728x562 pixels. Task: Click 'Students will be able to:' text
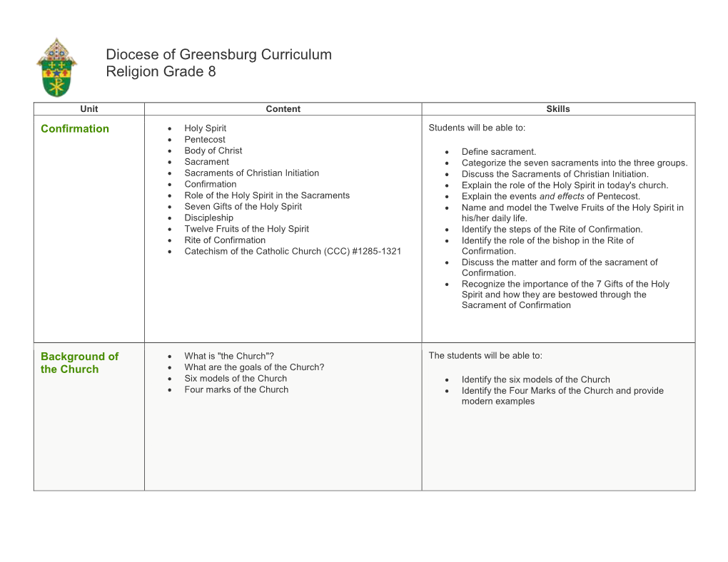(477, 128)
